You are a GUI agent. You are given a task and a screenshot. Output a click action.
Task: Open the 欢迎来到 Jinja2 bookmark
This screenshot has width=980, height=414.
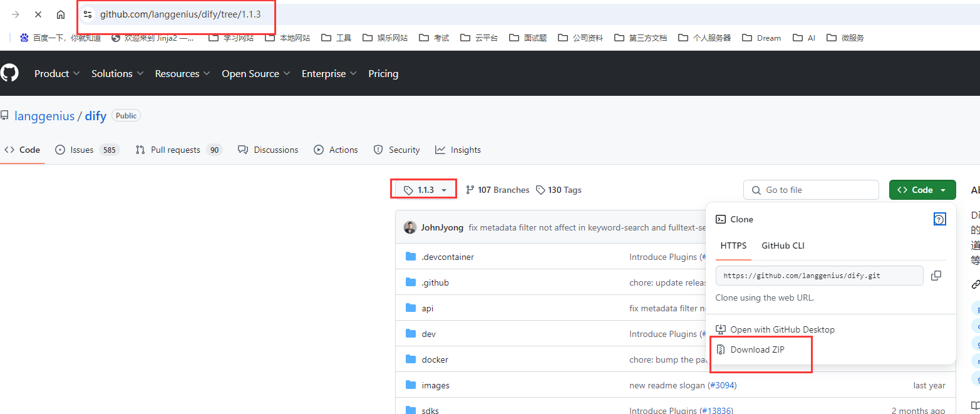(153, 38)
